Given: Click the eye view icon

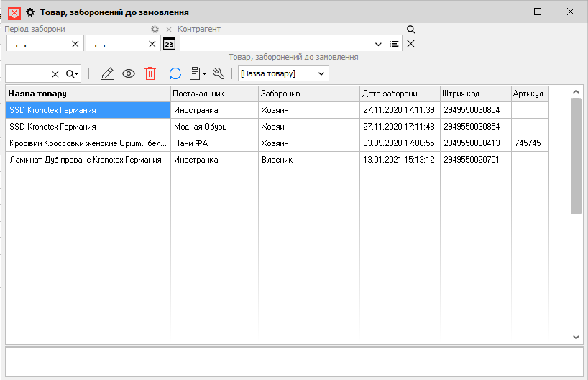Looking at the screenshot, I should point(129,73).
